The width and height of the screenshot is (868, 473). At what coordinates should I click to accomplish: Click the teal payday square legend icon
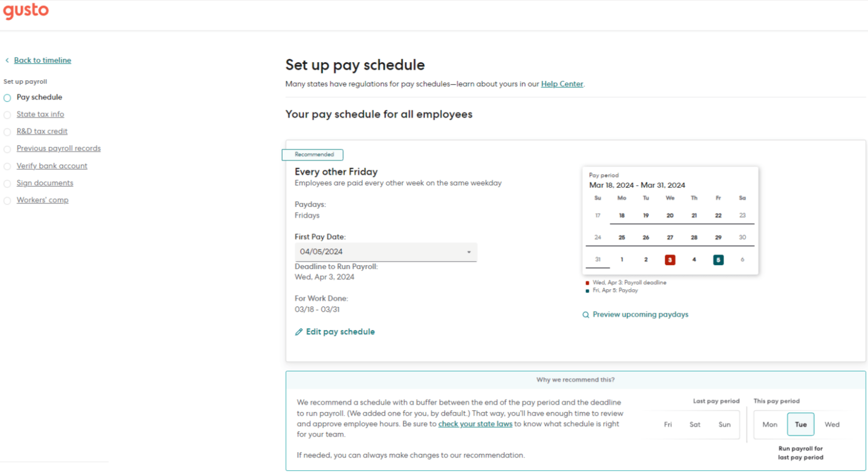tap(587, 290)
